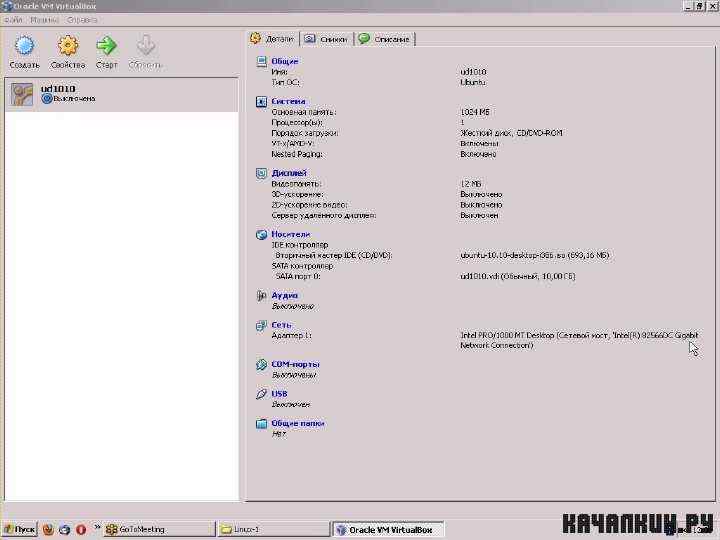The width and height of the screenshot is (720, 540).
Task: Open the Дисплей section link
Action: tap(289, 173)
